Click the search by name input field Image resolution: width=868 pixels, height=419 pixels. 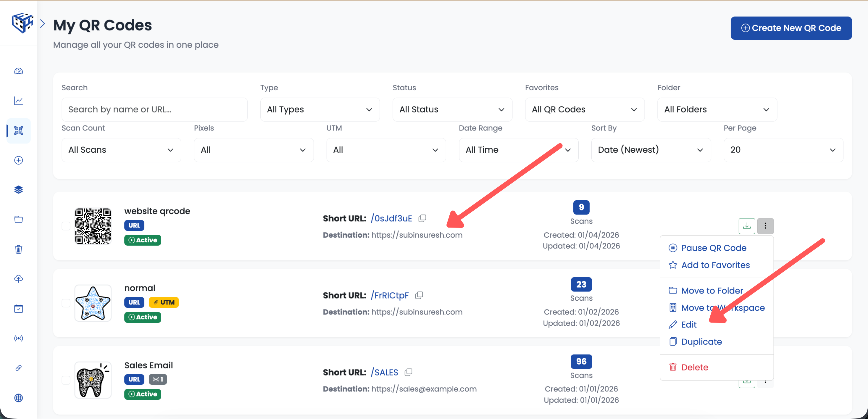click(x=154, y=109)
